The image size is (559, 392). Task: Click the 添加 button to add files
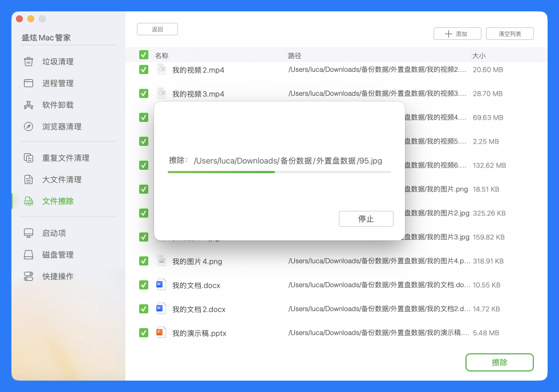(457, 33)
